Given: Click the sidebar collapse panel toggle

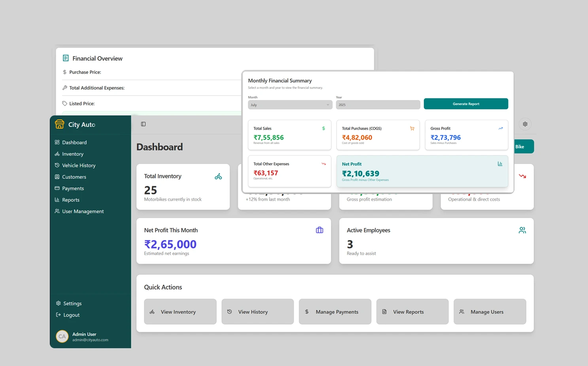Looking at the screenshot, I should point(143,124).
